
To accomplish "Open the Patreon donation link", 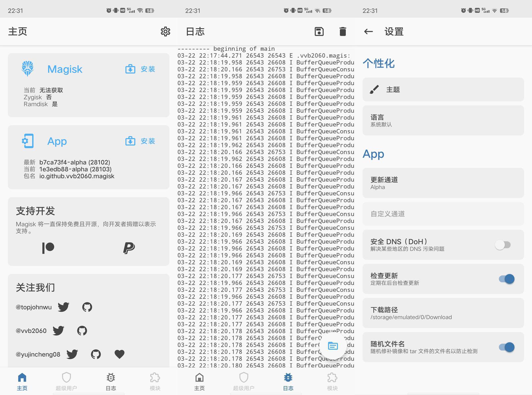I will [48, 248].
